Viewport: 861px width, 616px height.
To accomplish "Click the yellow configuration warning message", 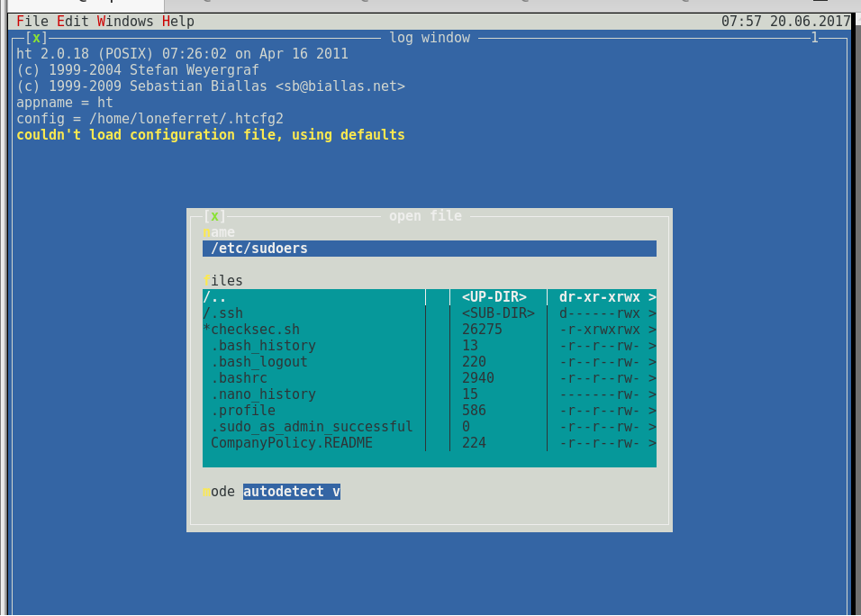I will (x=211, y=135).
